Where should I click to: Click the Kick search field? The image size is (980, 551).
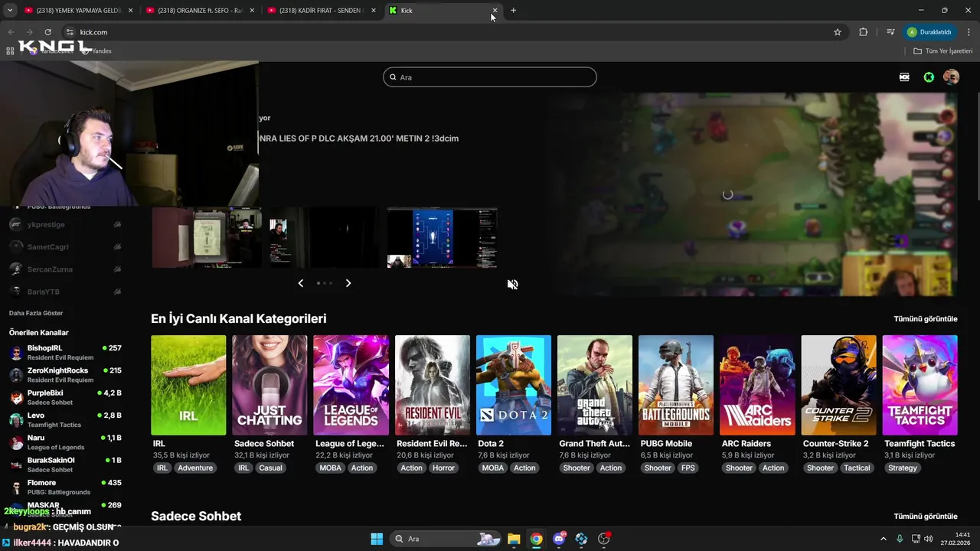point(489,77)
